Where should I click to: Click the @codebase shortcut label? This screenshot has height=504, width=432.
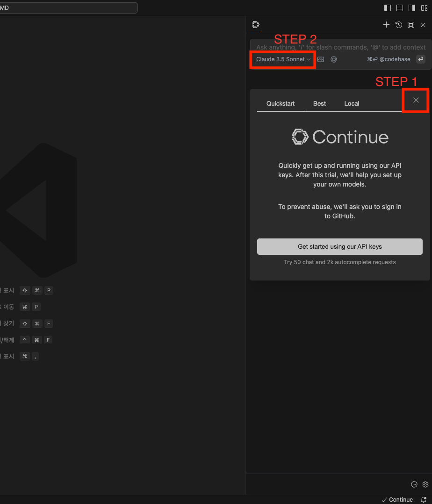tap(389, 59)
